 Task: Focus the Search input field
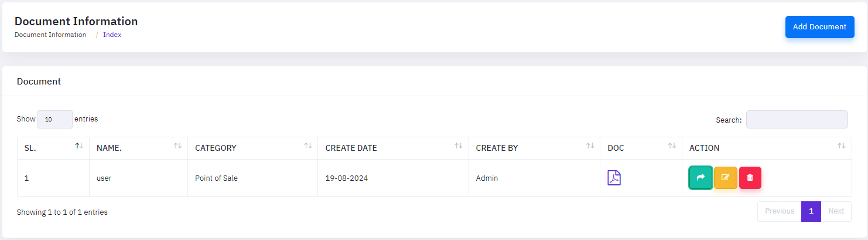(x=796, y=120)
